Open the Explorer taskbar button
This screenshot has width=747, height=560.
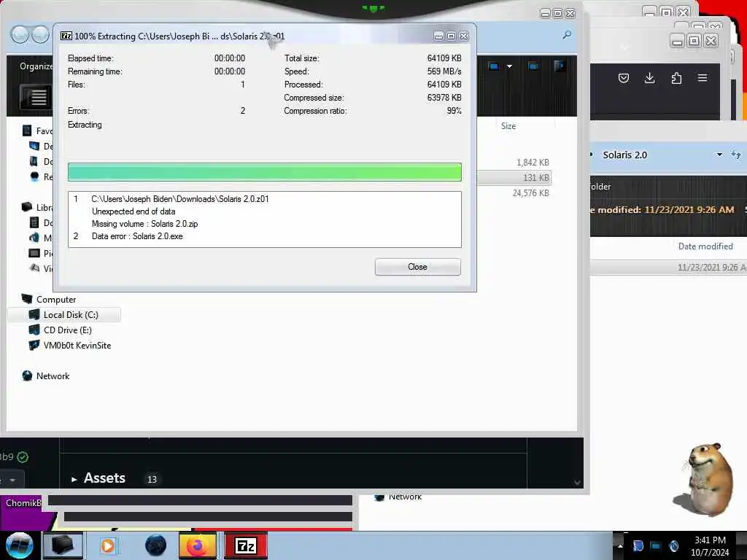pos(63,545)
